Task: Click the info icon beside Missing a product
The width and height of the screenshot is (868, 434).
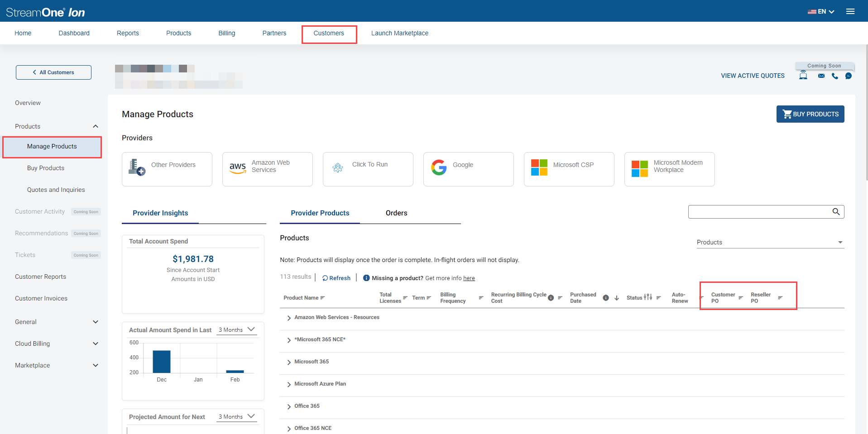Action: (366, 278)
